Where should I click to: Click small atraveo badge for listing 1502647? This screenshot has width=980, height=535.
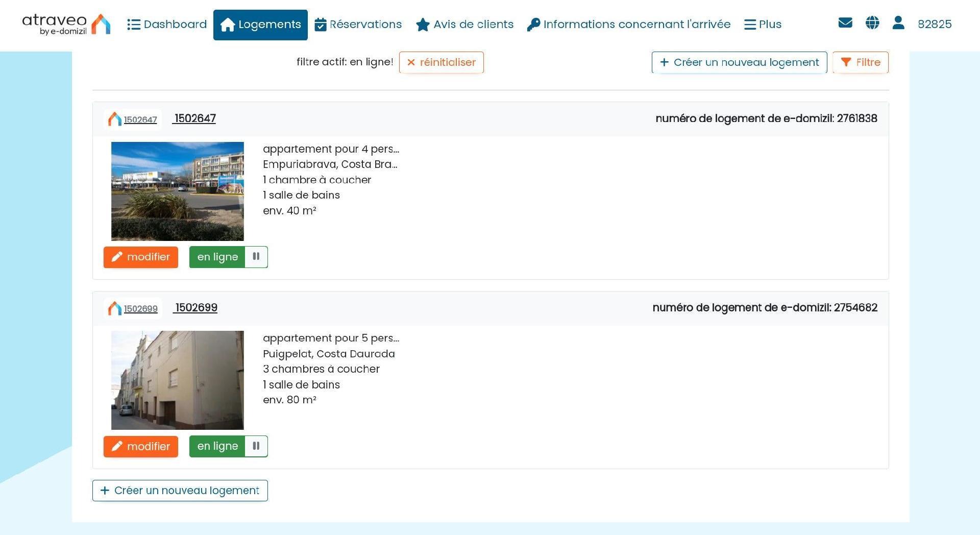click(133, 119)
